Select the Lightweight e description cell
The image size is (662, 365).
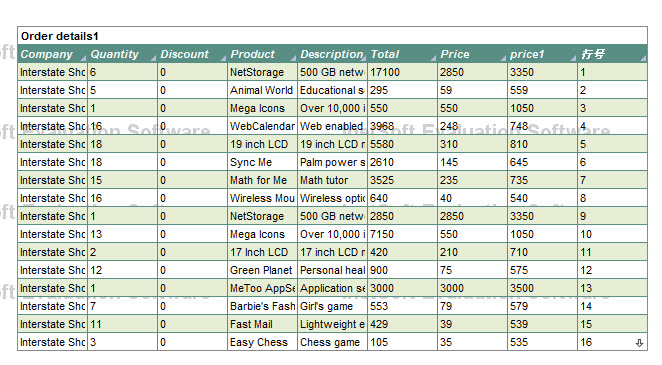332,324
